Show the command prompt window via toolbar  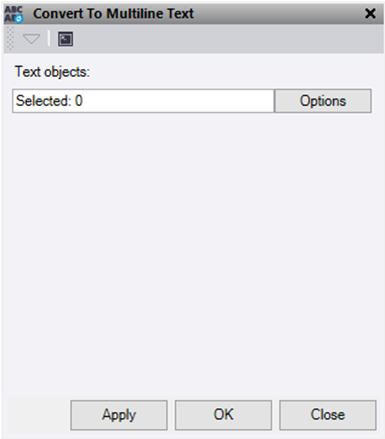65,39
